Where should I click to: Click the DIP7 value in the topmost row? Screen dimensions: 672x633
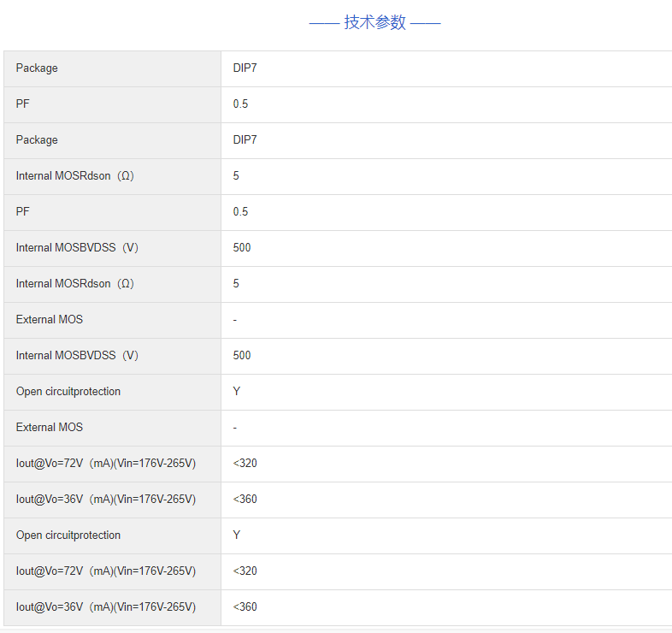pos(245,68)
